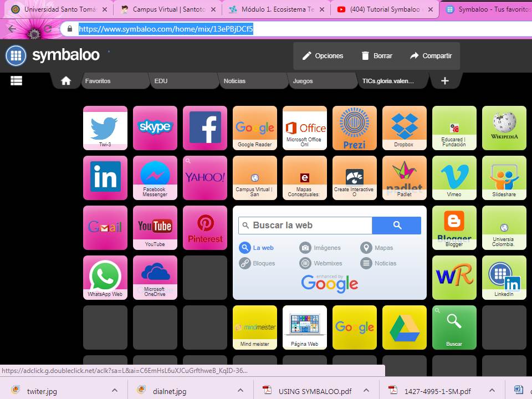Open the Slideshare tile

(x=504, y=178)
